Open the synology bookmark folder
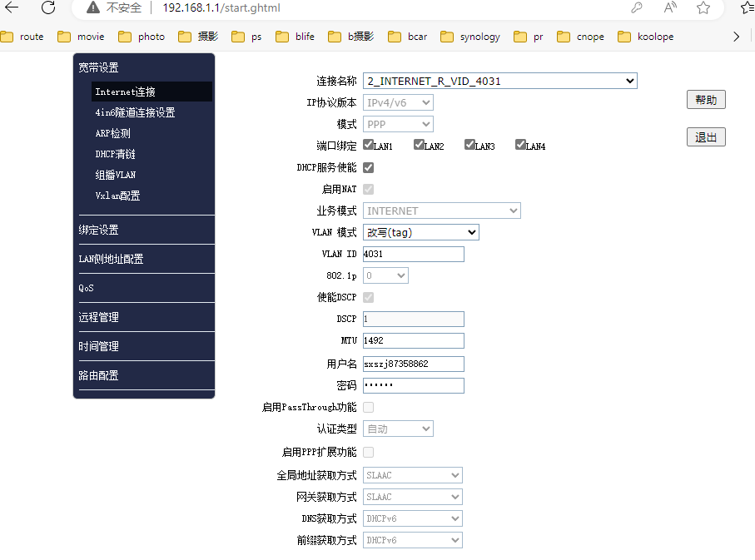755x560 pixels. [469, 37]
